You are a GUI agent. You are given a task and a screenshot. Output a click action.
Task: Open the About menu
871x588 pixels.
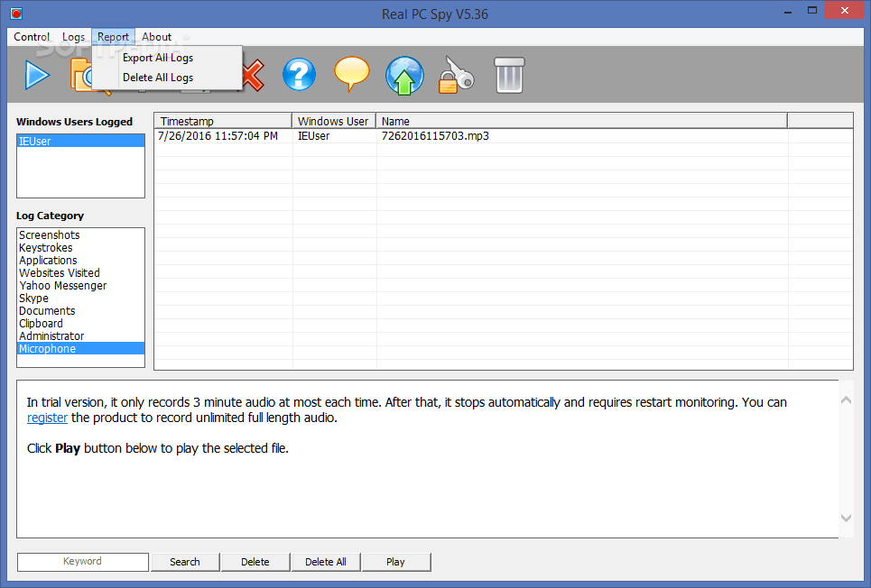157,37
